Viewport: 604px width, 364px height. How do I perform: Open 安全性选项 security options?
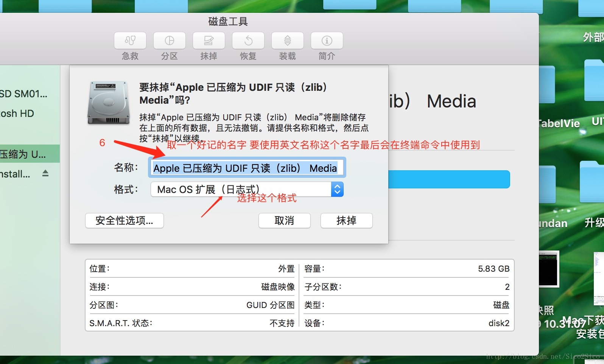point(125,221)
